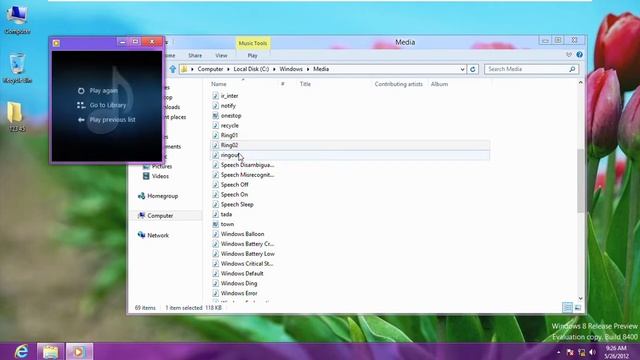Viewport: 640px width, 360px height.
Task: Select Windows Balloon sound file
Action: [x=242, y=234]
